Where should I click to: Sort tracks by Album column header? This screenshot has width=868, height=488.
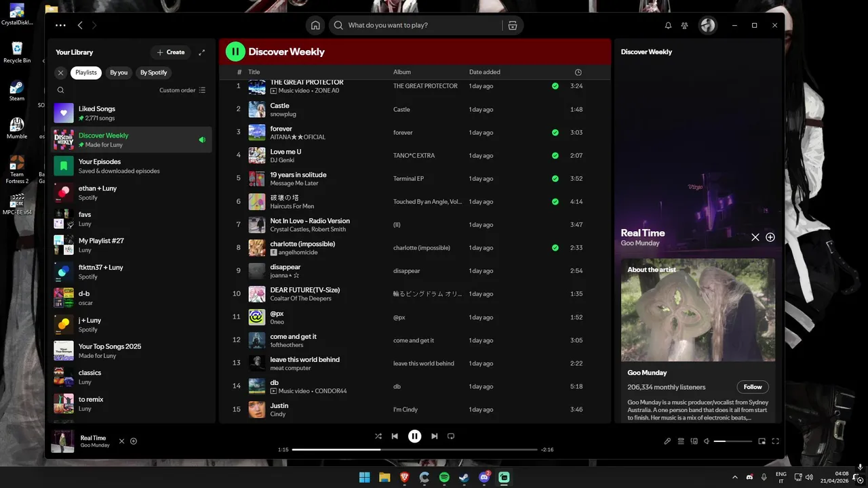(x=402, y=72)
